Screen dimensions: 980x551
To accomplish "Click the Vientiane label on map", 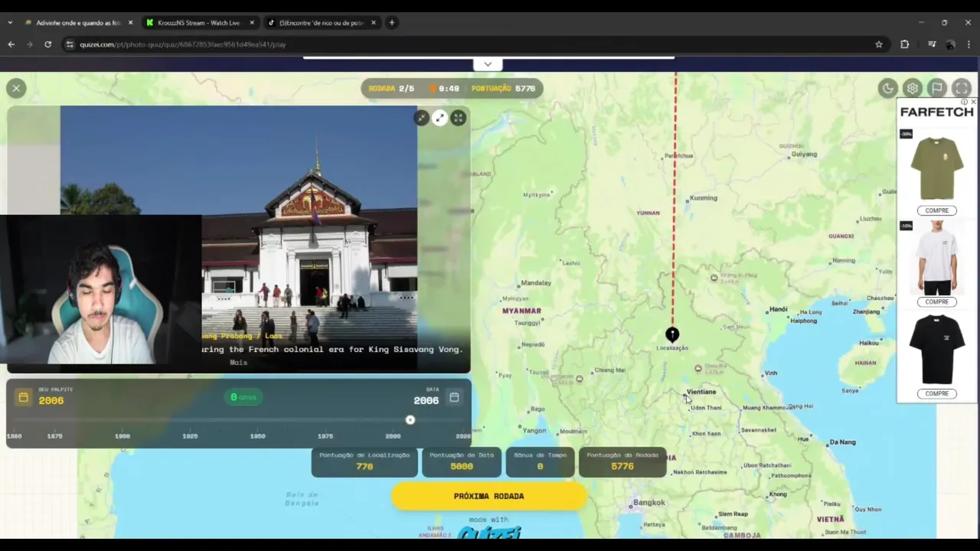I will 701,392.
